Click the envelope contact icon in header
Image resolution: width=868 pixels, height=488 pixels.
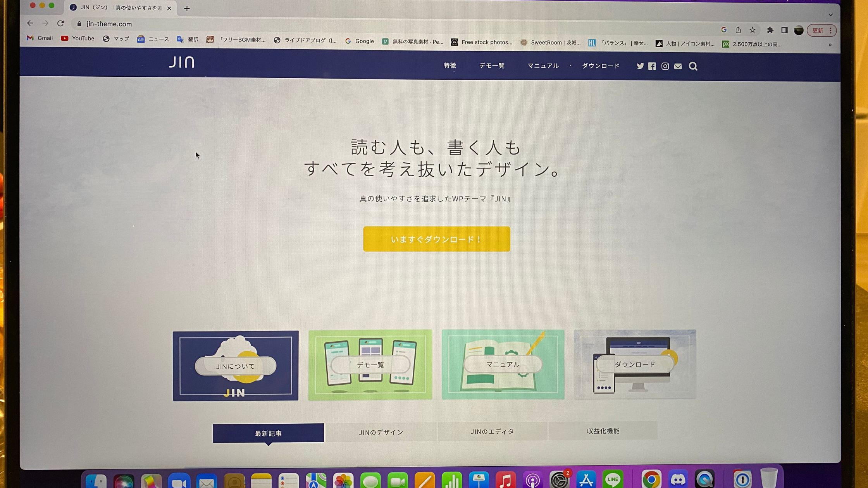[x=678, y=66]
